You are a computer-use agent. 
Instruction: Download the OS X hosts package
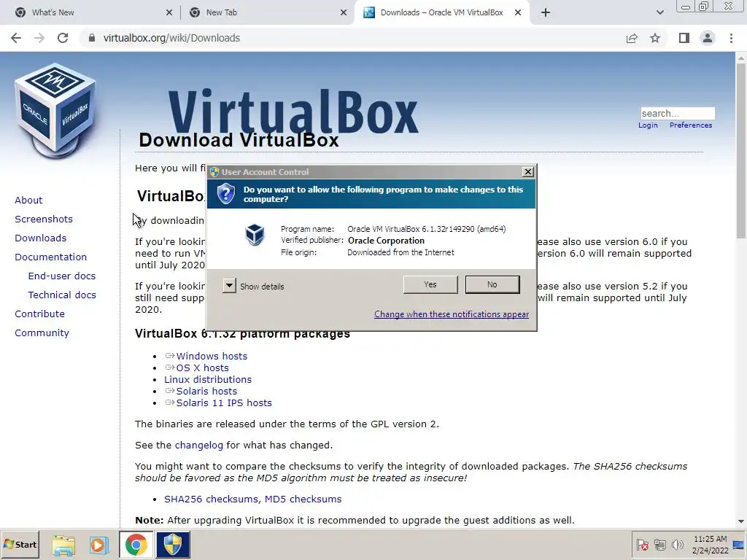point(203,368)
